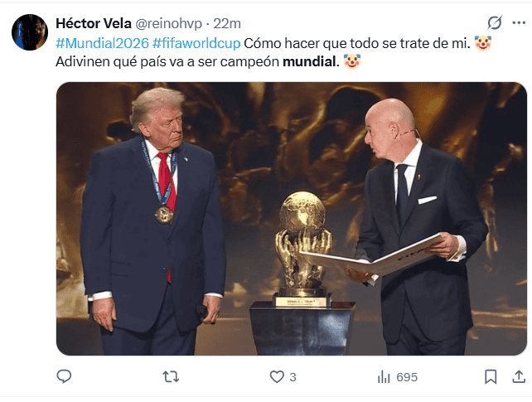Click the Héctor Vela display name
The image size is (532, 402).
point(94,23)
